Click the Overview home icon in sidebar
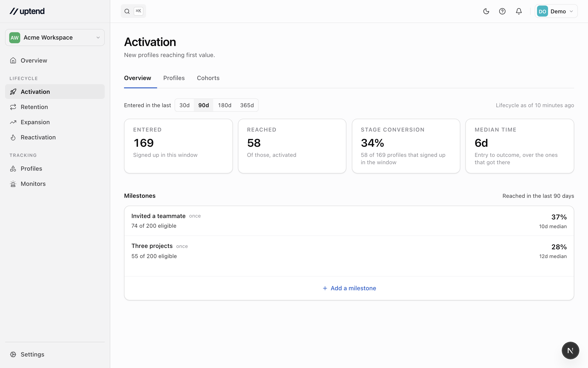The width and height of the screenshot is (588, 368). pyautogui.click(x=13, y=60)
